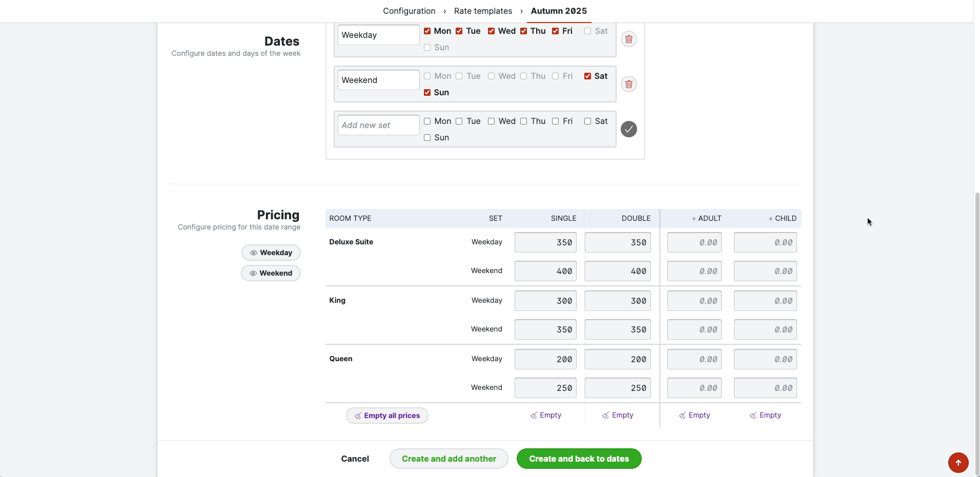The width and height of the screenshot is (980, 477).
Task: Select the Autumn 2025 breadcrumb tab
Action: (x=559, y=11)
